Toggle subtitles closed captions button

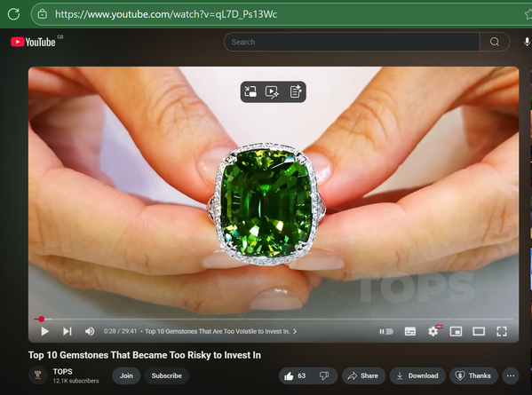coord(410,331)
